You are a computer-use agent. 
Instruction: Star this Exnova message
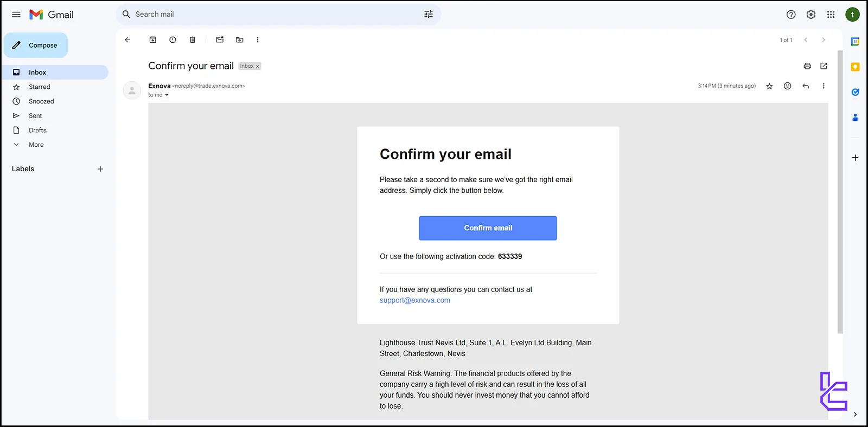(x=769, y=86)
